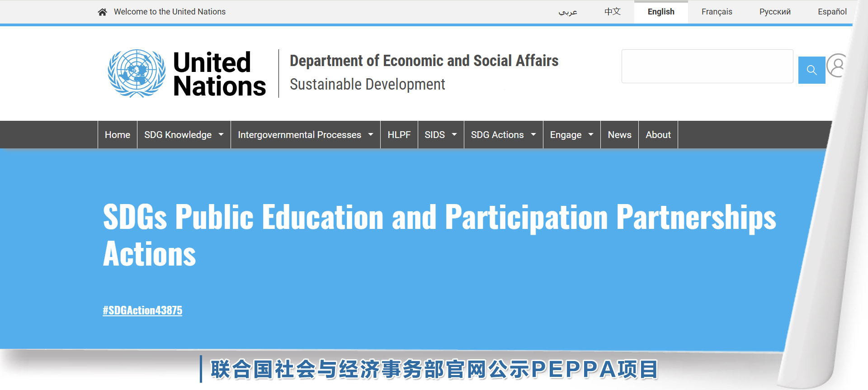Click the United Nations emblem logo

tap(137, 73)
